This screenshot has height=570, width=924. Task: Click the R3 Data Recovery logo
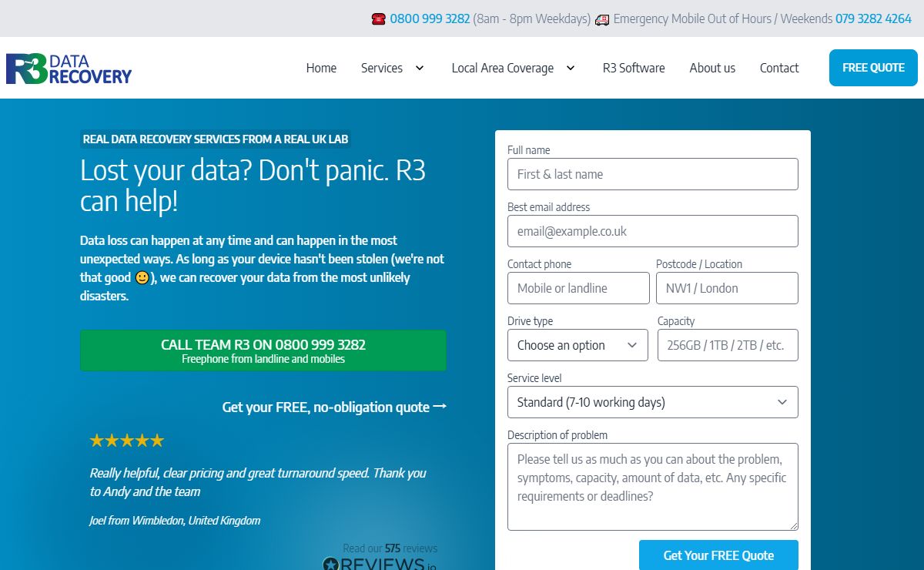[69, 69]
